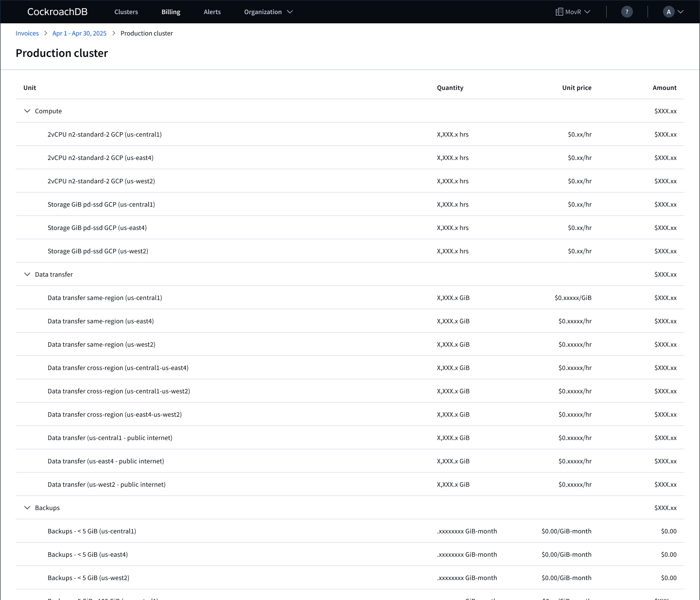Click the Unit column header
Image resolution: width=700 pixels, height=600 pixels.
point(30,88)
